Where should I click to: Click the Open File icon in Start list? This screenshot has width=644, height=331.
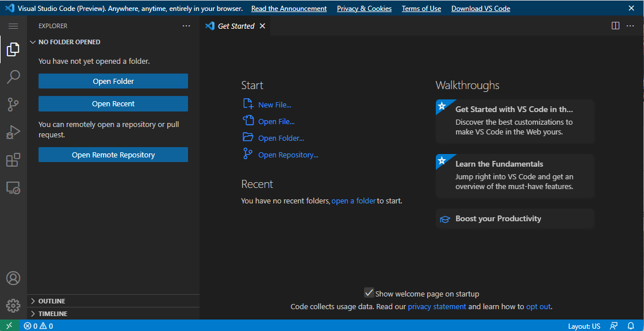248,120
